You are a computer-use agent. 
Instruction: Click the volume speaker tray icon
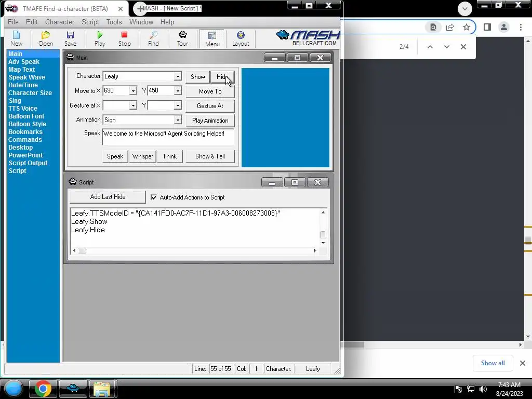pyautogui.click(x=483, y=389)
